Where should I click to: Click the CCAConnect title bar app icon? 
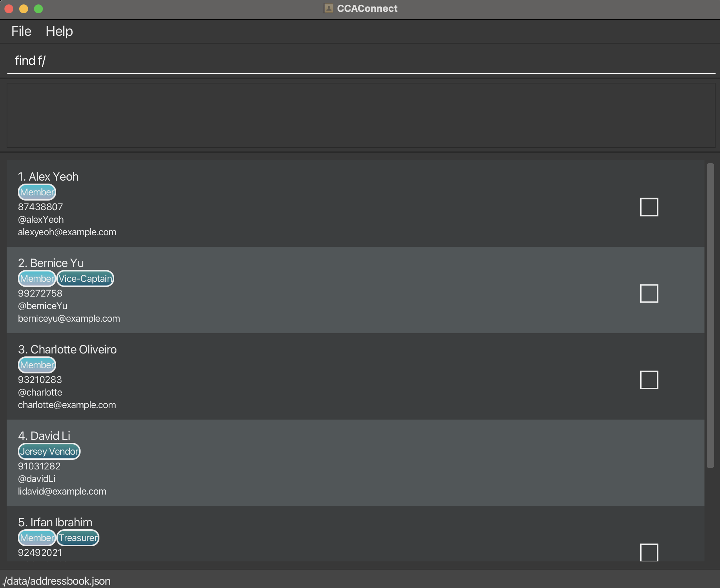click(329, 8)
